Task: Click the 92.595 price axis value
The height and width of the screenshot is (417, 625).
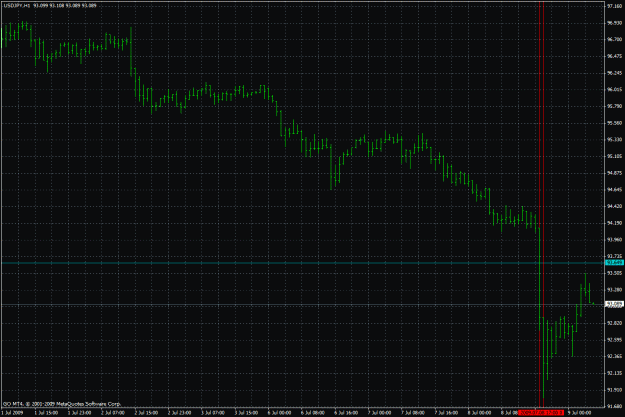Action: pos(614,340)
